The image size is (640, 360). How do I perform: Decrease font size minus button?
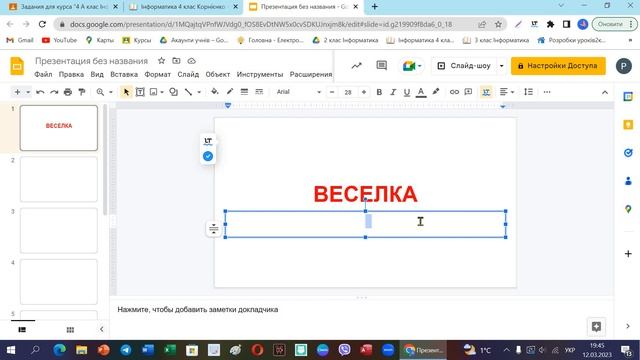[332, 92]
